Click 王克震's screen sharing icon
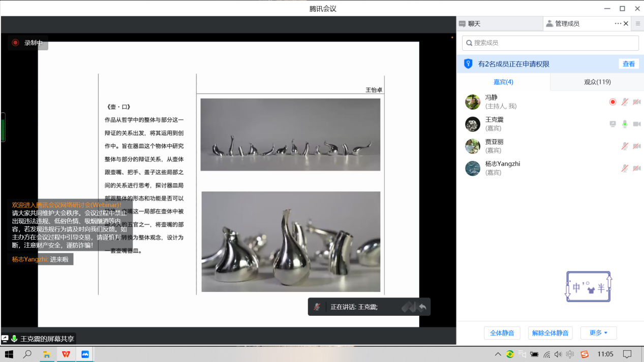The image size is (644, 362). [x=612, y=124]
